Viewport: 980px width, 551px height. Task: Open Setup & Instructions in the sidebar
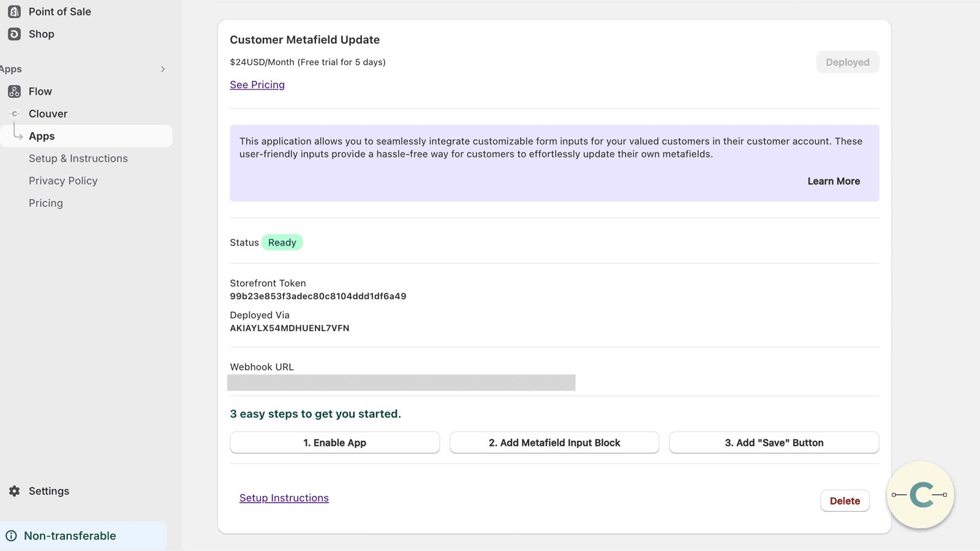click(x=78, y=158)
